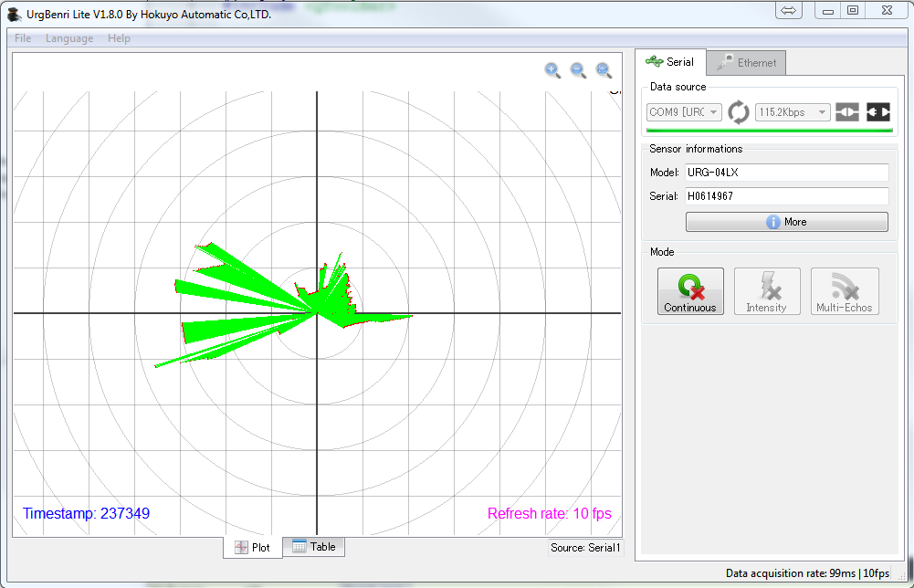Switch to the Ethernet tab

(747, 63)
